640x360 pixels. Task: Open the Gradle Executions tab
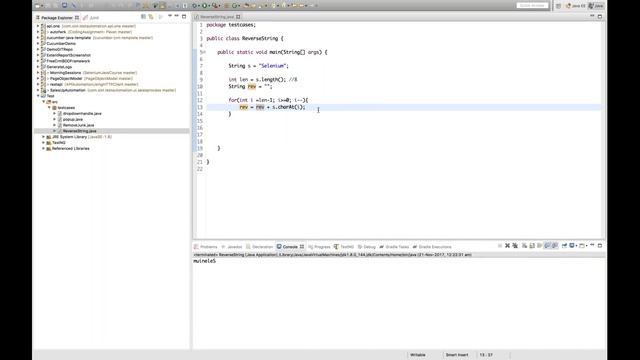point(432,247)
